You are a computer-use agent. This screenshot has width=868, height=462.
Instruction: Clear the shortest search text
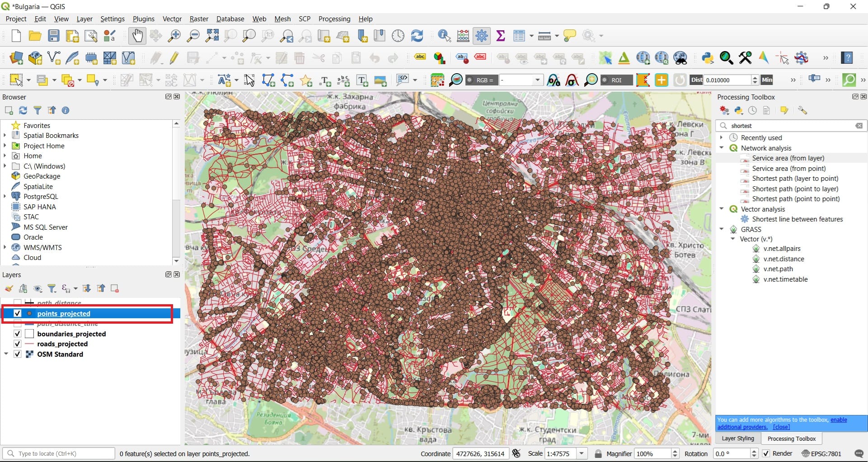pos(859,126)
